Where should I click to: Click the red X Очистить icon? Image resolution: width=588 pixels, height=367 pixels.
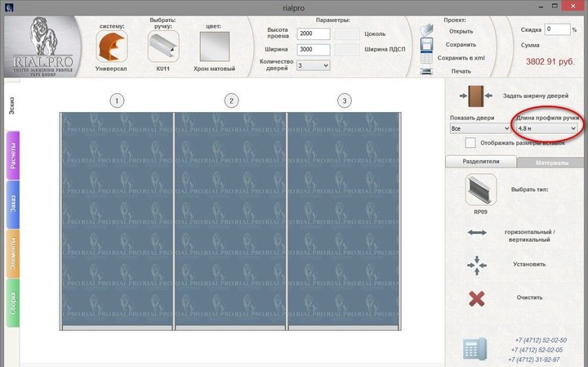pyautogui.click(x=477, y=298)
